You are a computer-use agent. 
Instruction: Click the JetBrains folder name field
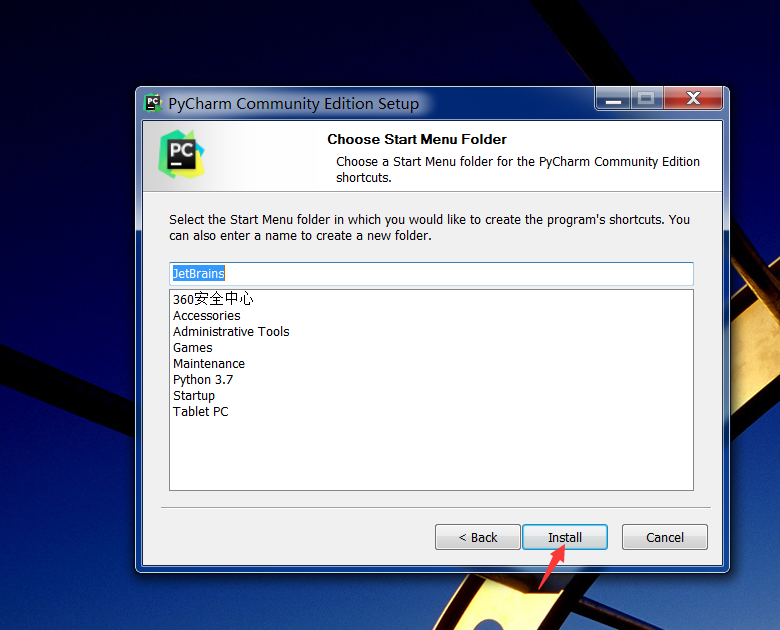point(431,274)
